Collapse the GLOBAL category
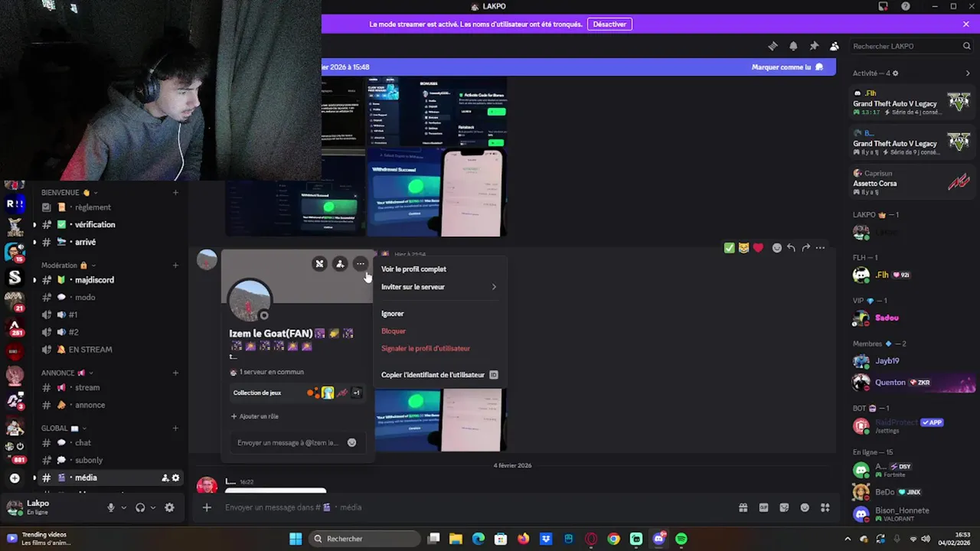 [64, 428]
